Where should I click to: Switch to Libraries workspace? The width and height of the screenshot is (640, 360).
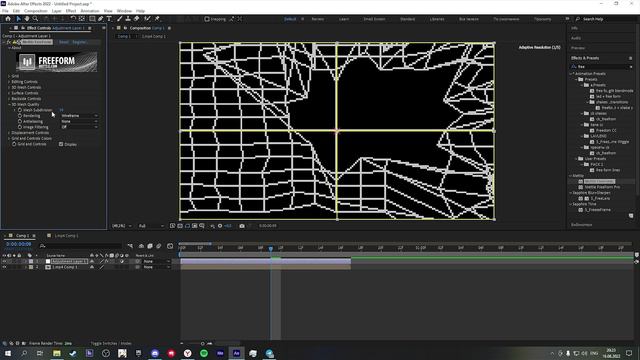(x=437, y=19)
